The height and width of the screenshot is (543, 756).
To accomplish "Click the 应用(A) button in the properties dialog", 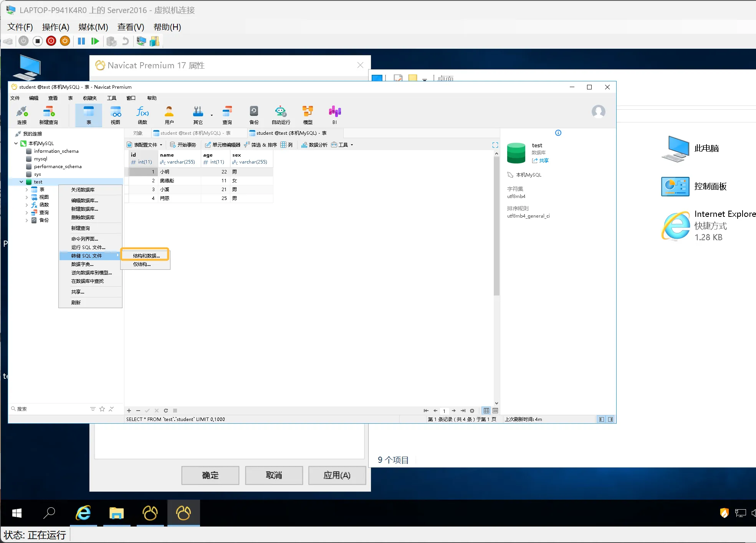I will pos(337,475).
